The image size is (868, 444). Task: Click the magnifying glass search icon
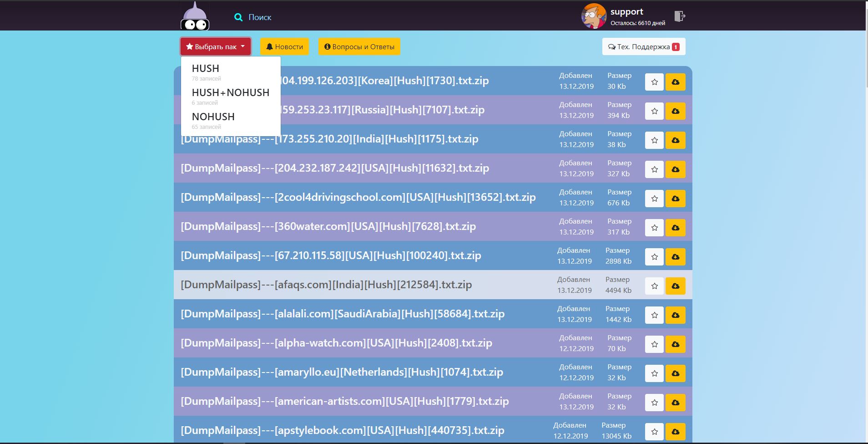tap(238, 17)
